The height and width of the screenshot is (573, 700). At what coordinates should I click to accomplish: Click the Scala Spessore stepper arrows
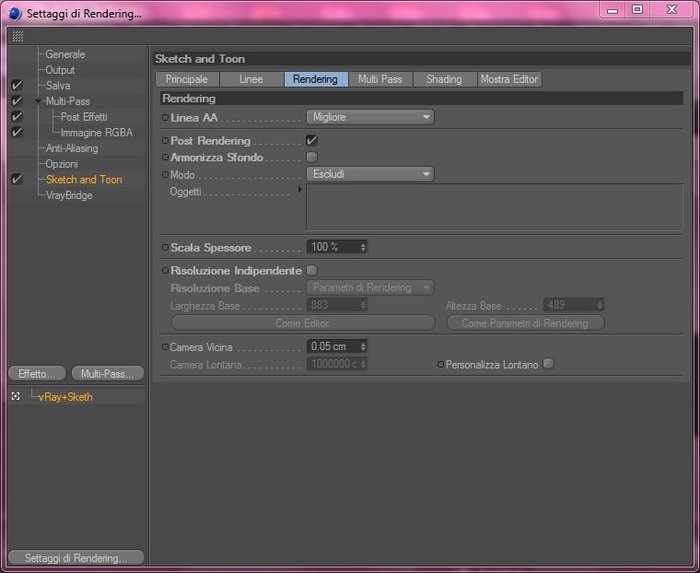pyautogui.click(x=363, y=247)
